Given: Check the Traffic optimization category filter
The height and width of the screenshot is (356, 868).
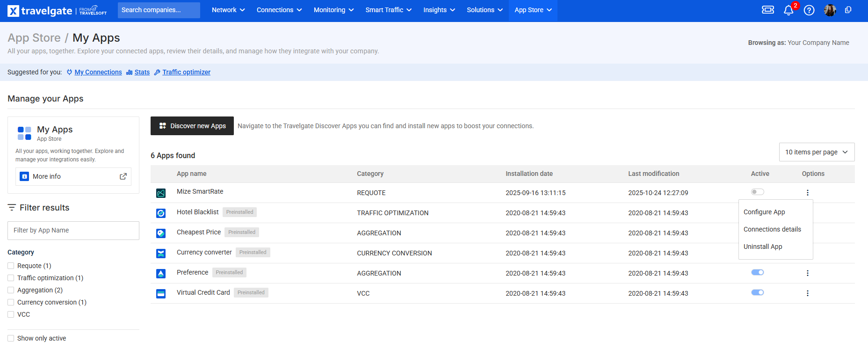Looking at the screenshot, I should click(x=11, y=278).
